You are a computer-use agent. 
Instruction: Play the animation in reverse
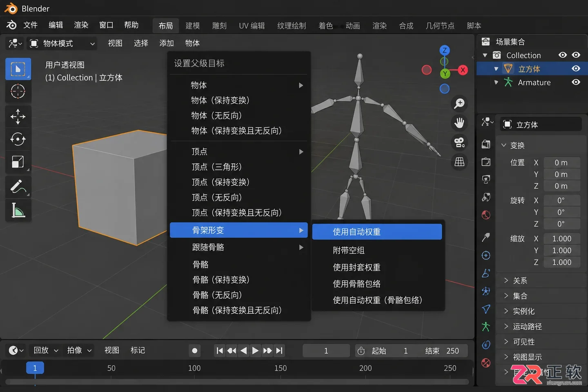tap(243, 350)
